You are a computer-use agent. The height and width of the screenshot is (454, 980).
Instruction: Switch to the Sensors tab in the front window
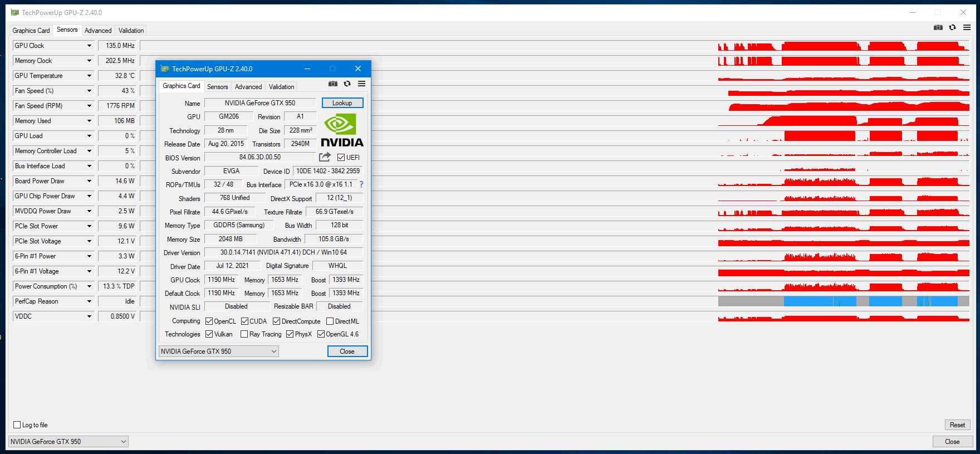(217, 87)
